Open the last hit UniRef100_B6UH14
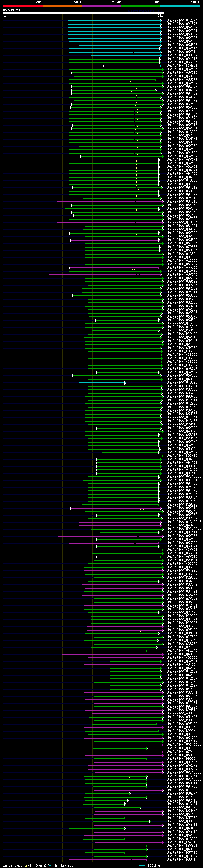Viewport: 203px width, 868px height. pos(182,859)
